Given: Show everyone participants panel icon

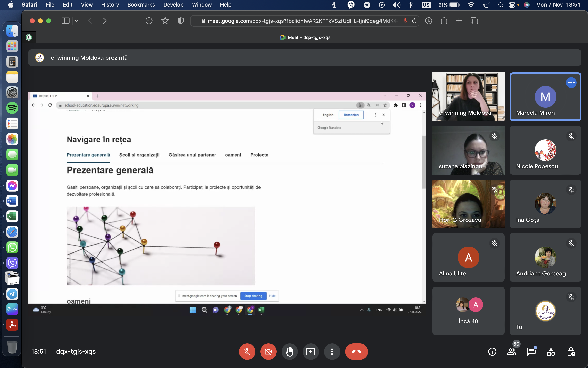Looking at the screenshot, I should [512, 352].
